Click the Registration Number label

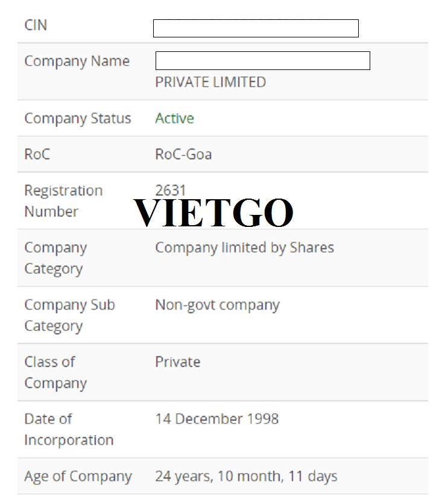pyautogui.click(x=63, y=201)
